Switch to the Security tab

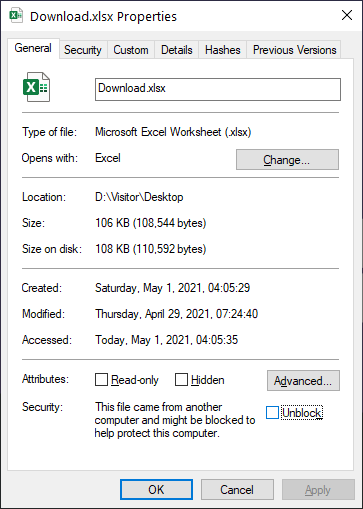83,50
